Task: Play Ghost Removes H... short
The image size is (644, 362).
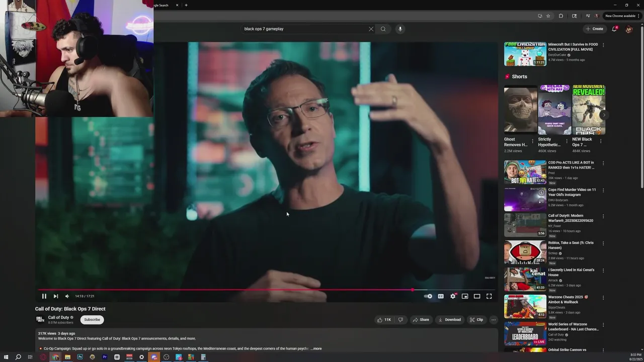Action: pos(520,110)
